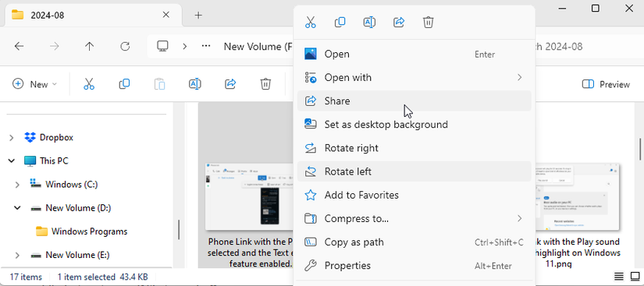
Task: Click the Delete icon in Explorer toolbar
Action: (x=265, y=84)
